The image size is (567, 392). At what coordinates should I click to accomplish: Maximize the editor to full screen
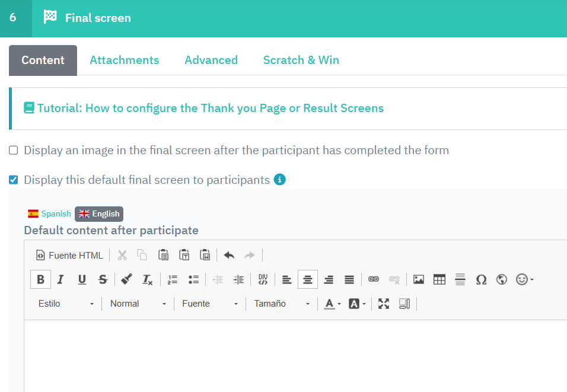[384, 304]
